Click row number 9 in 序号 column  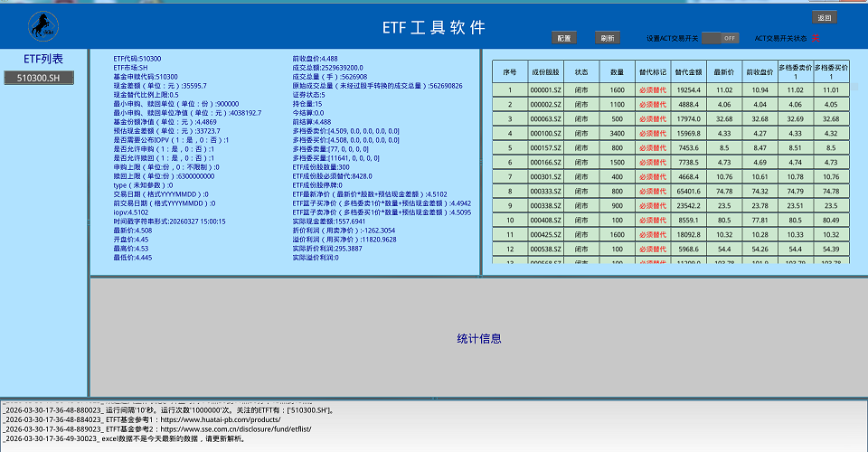510,206
